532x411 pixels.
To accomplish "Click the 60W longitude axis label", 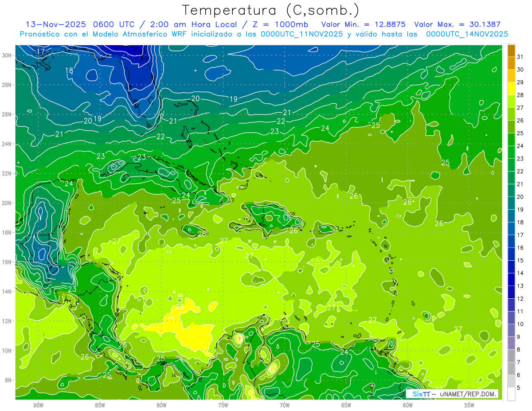I will point(408,405).
